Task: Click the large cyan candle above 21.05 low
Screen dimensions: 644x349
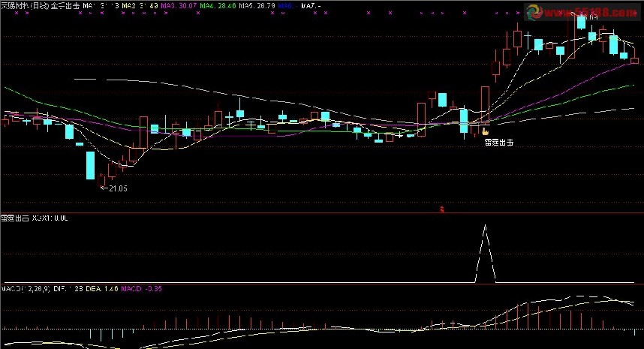Action: (90, 165)
